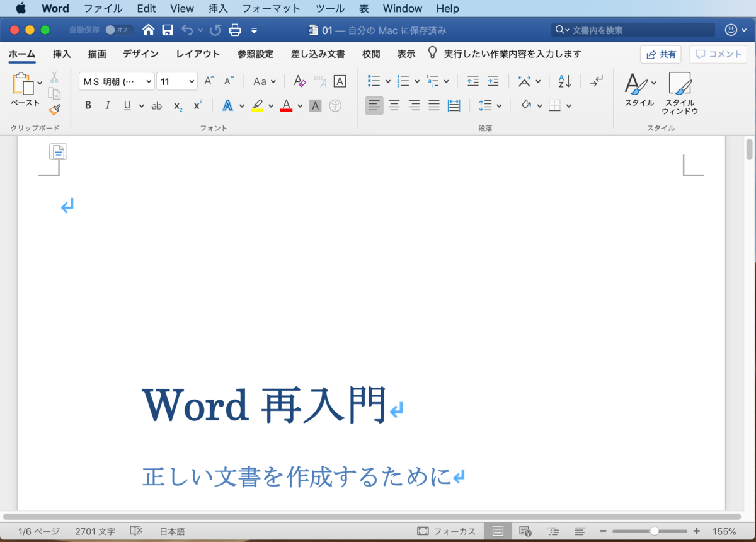756x542 pixels.
Task: Open the フォーマット menu
Action: pyautogui.click(x=272, y=9)
